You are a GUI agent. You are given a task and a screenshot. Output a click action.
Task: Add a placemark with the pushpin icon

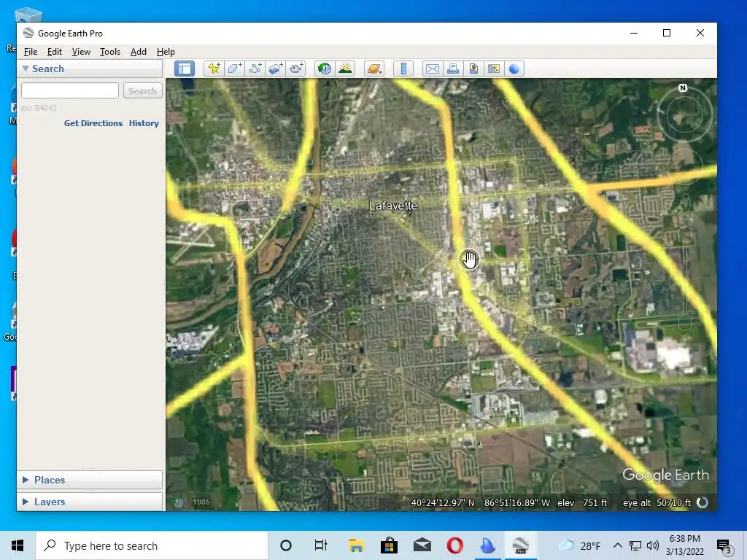(x=214, y=69)
